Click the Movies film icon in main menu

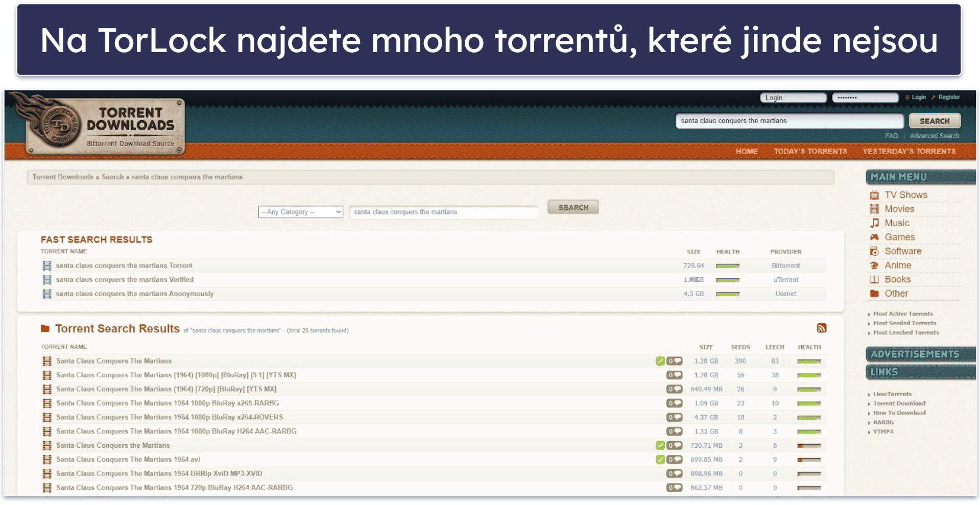coord(874,209)
